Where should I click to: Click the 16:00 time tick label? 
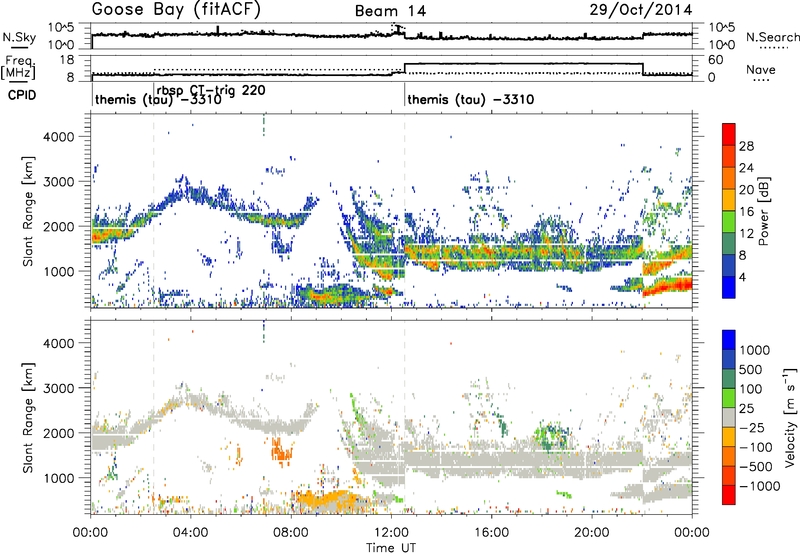pyautogui.click(x=491, y=533)
